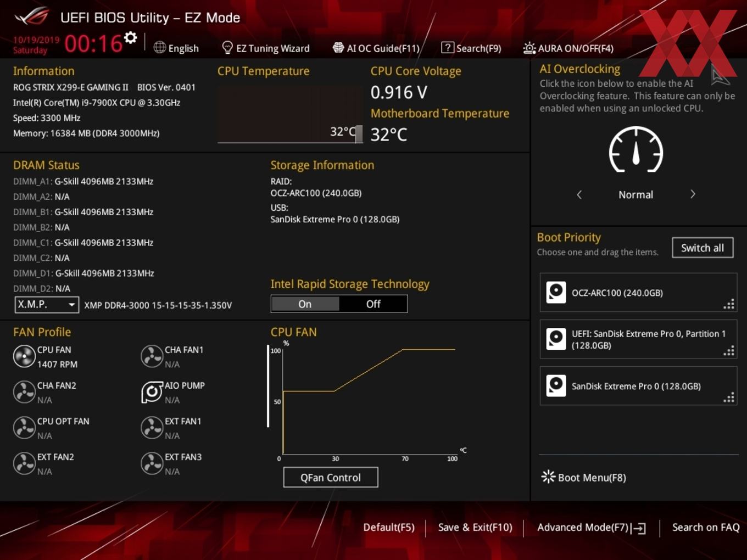Click the 00:16 clock display

coord(93,43)
